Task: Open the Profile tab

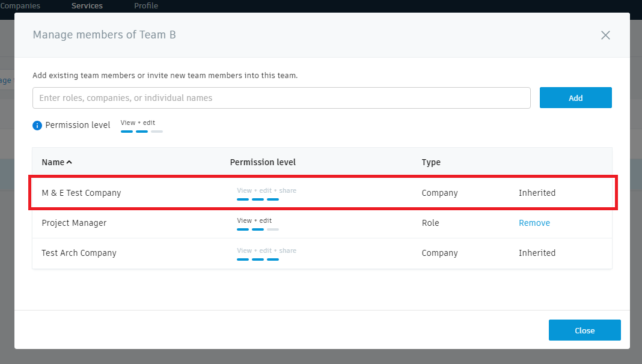Action: coord(146,6)
